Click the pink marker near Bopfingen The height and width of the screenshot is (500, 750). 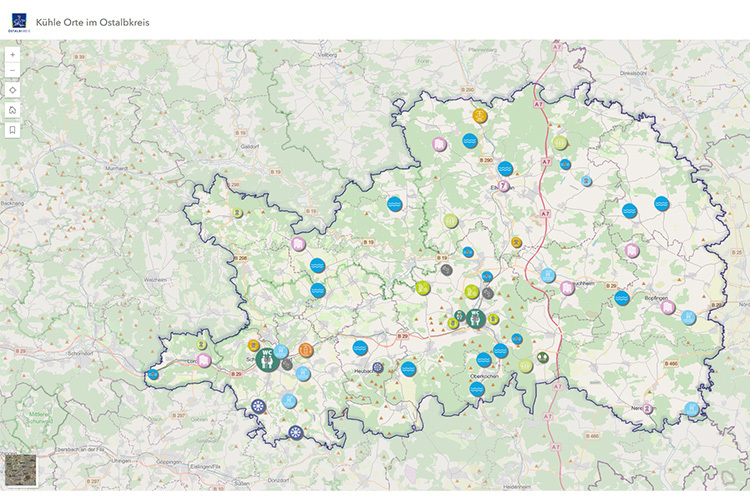tap(668, 308)
